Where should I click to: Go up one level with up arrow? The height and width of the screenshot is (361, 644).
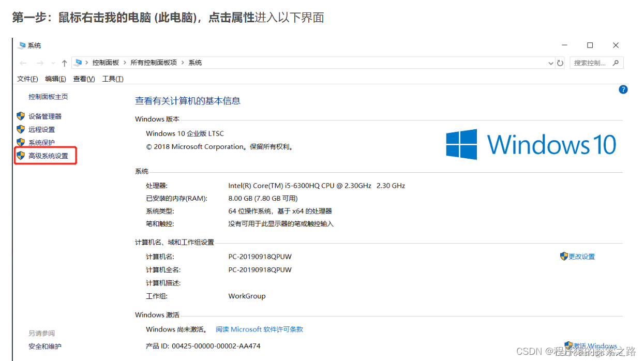click(x=64, y=63)
